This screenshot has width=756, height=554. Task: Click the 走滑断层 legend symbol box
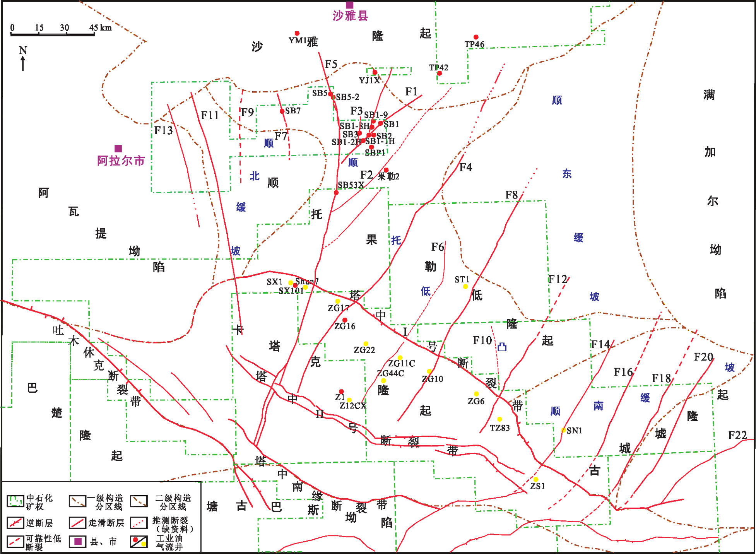point(77,523)
